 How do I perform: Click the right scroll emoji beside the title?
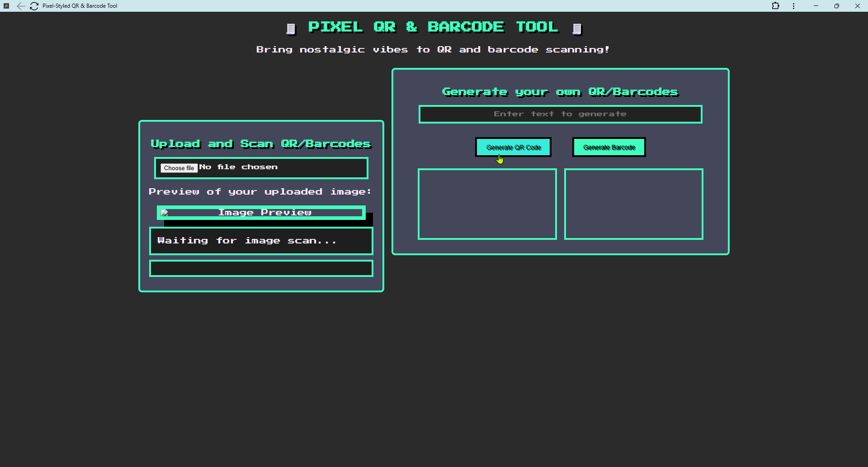click(x=577, y=28)
